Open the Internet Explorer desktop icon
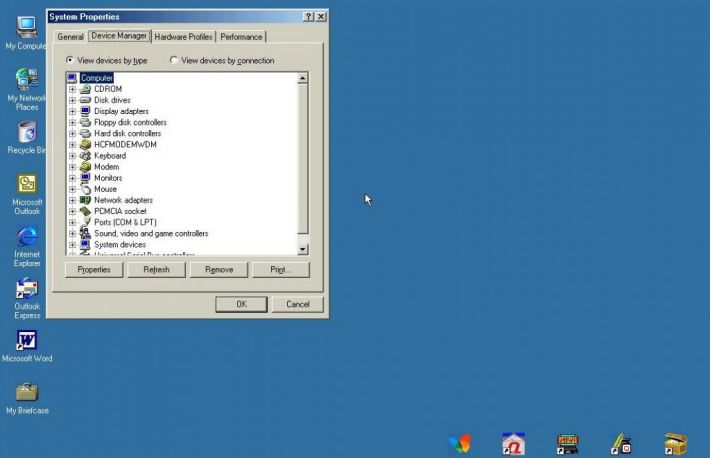 pos(27,238)
